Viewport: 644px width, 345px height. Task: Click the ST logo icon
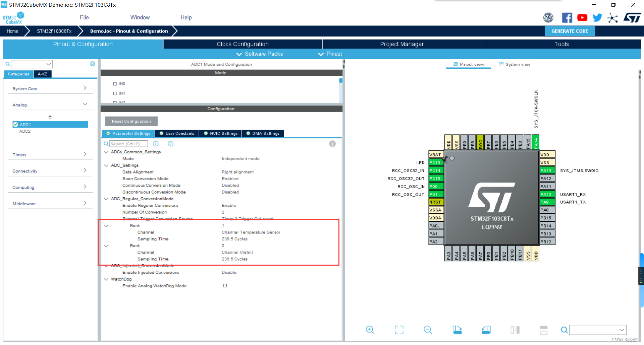coord(632,17)
